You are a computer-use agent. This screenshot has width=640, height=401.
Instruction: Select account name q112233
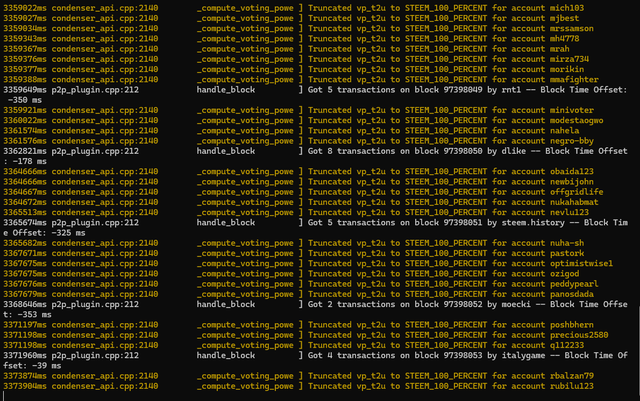point(567,345)
